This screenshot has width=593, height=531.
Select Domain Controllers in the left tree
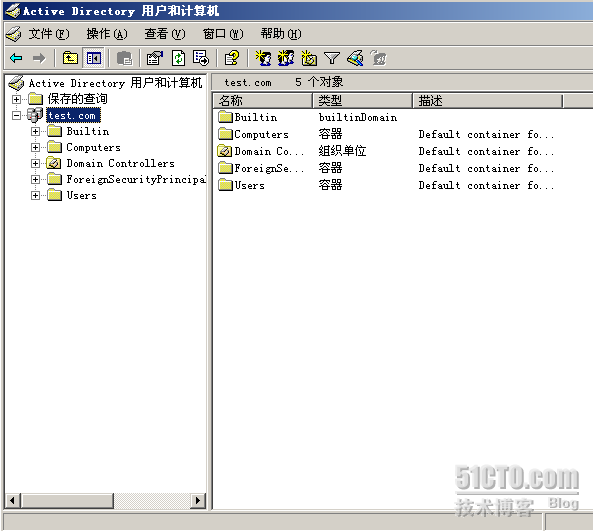120,163
